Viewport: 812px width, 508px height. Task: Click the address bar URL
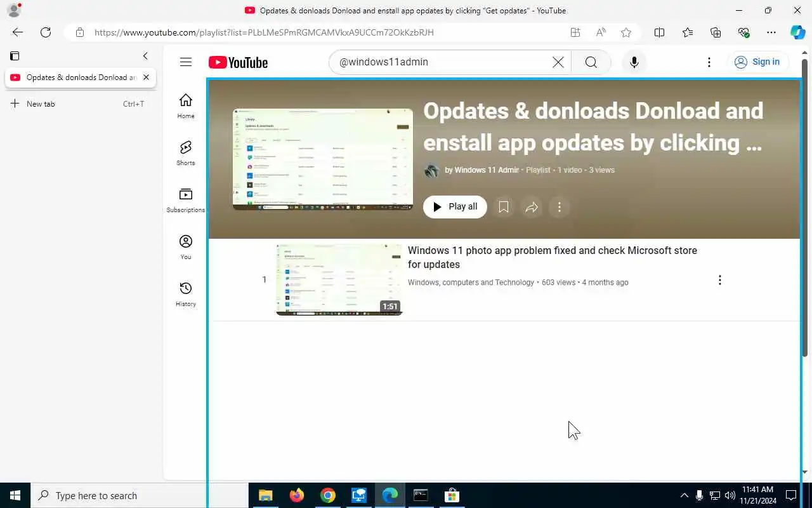(x=264, y=32)
